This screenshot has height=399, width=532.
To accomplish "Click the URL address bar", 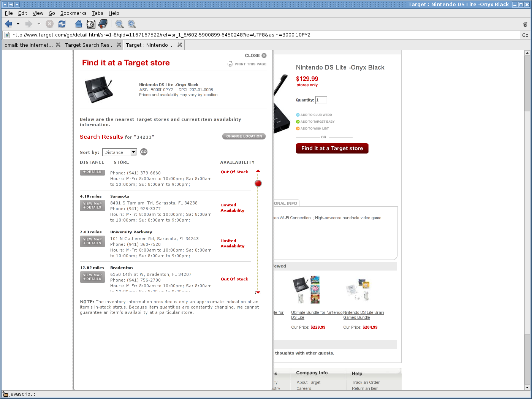I will point(261,35).
